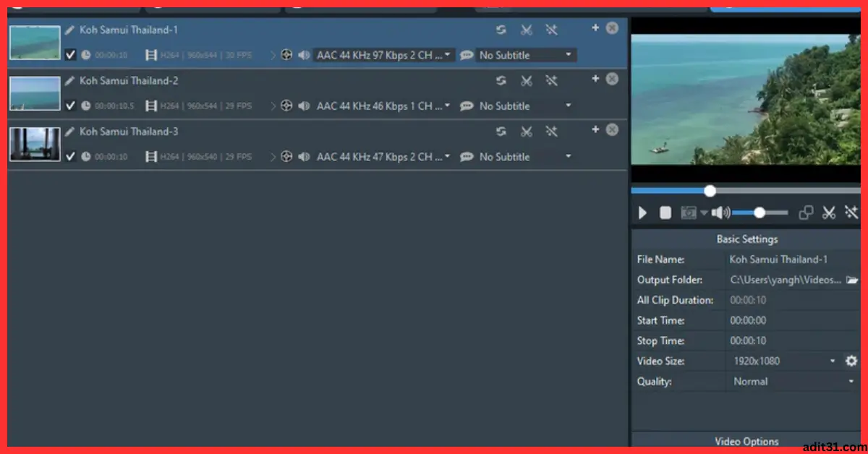Viewport: 868px width, 454px height.
Task: Open the Quality Normal dropdown
Action: [x=793, y=381]
